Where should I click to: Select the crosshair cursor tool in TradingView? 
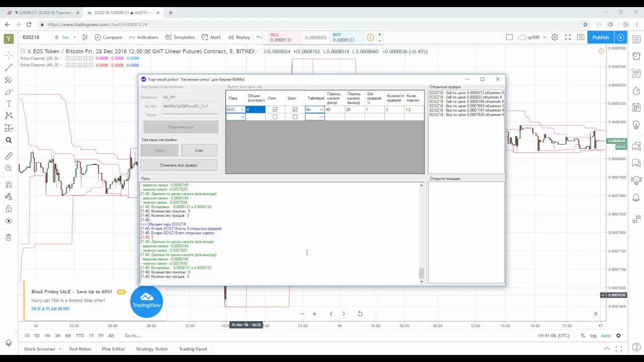9,54
